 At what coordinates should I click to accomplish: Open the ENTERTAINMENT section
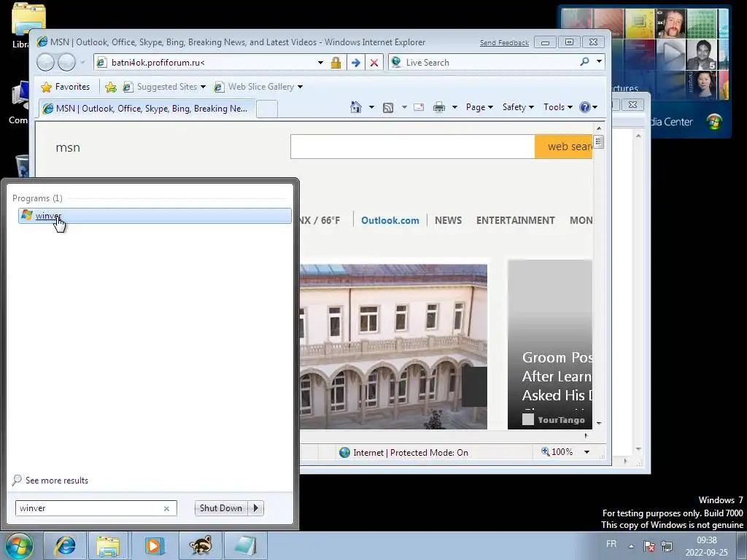tap(516, 220)
